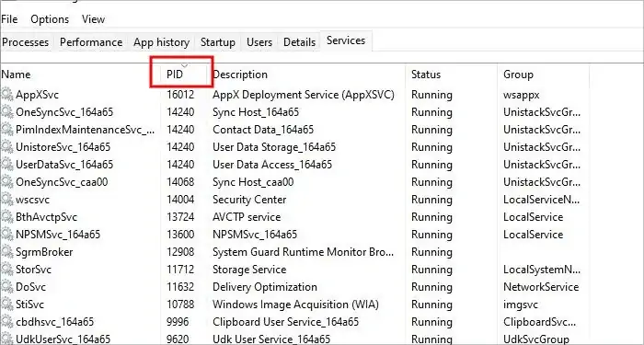Viewport: 644px width, 345px height.
Task: Select the Delivery Optimization description row
Action: pyautogui.click(x=265, y=287)
